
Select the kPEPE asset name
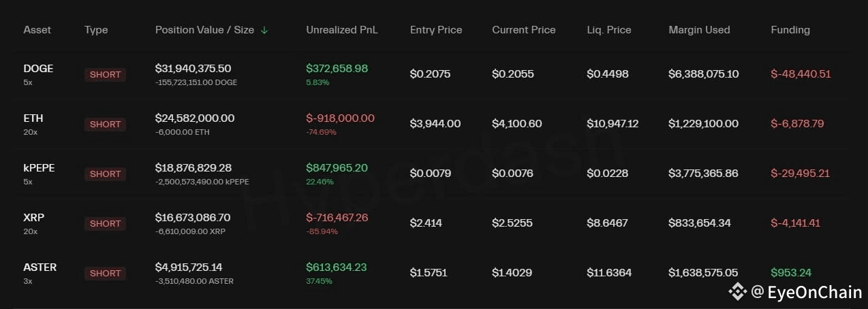40,168
